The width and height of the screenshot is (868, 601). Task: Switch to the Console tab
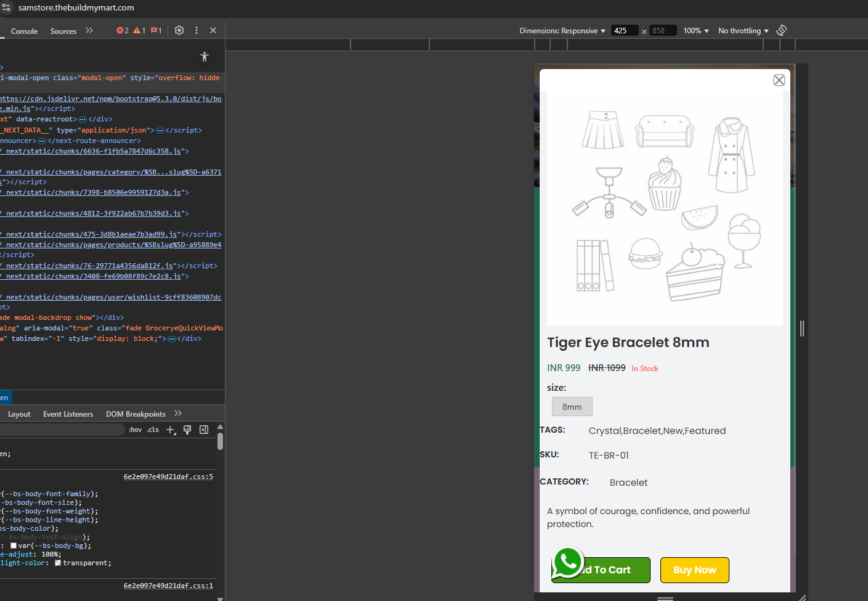click(x=24, y=31)
